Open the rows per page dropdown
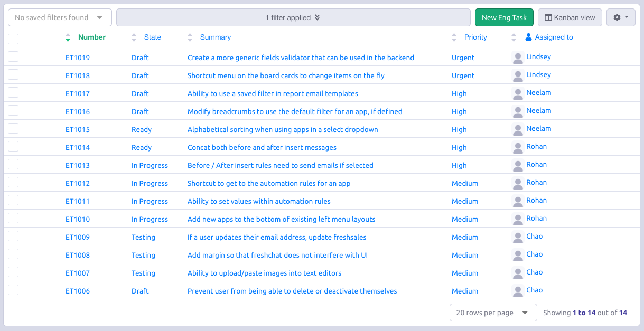The height and width of the screenshot is (331, 644). pos(493,313)
